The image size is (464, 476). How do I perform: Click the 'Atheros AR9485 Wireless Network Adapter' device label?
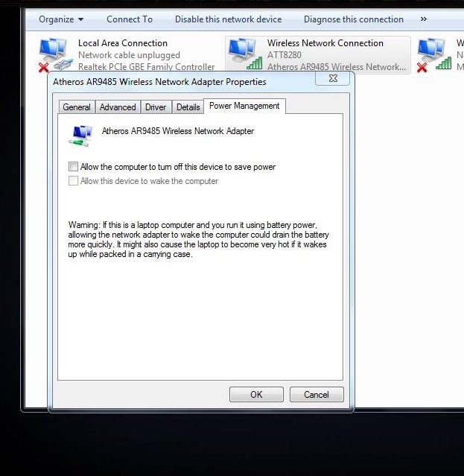pos(178,131)
